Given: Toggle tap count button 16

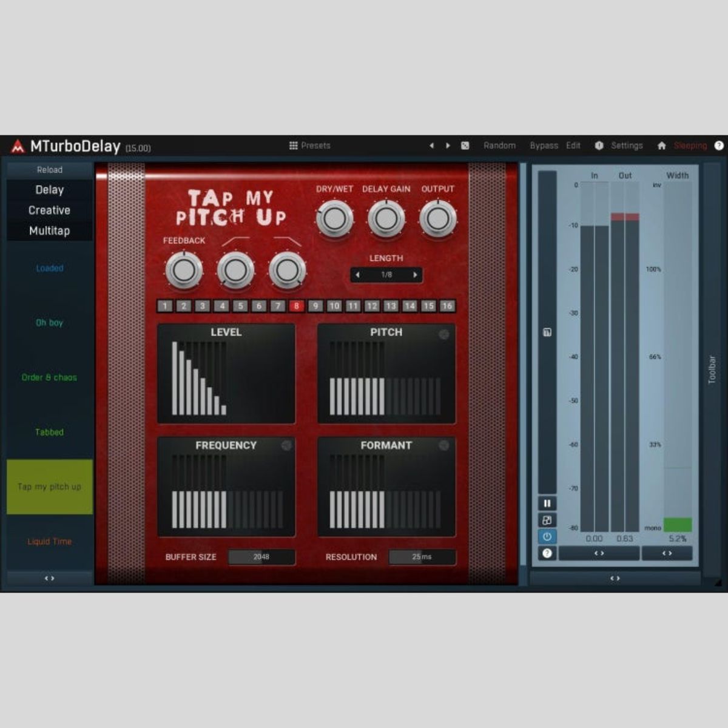Looking at the screenshot, I should click(447, 306).
